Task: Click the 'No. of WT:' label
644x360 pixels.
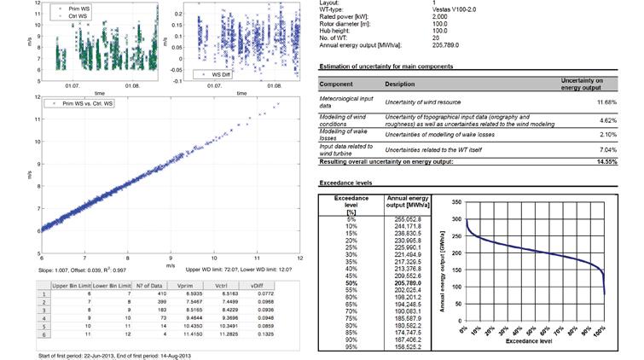Action: point(334,38)
